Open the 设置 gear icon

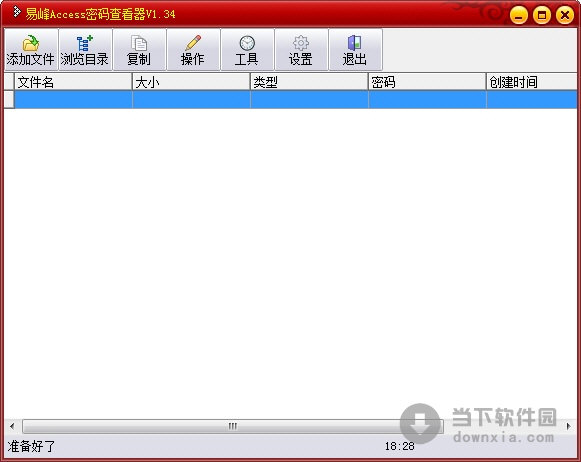pyautogui.click(x=301, y=43)
